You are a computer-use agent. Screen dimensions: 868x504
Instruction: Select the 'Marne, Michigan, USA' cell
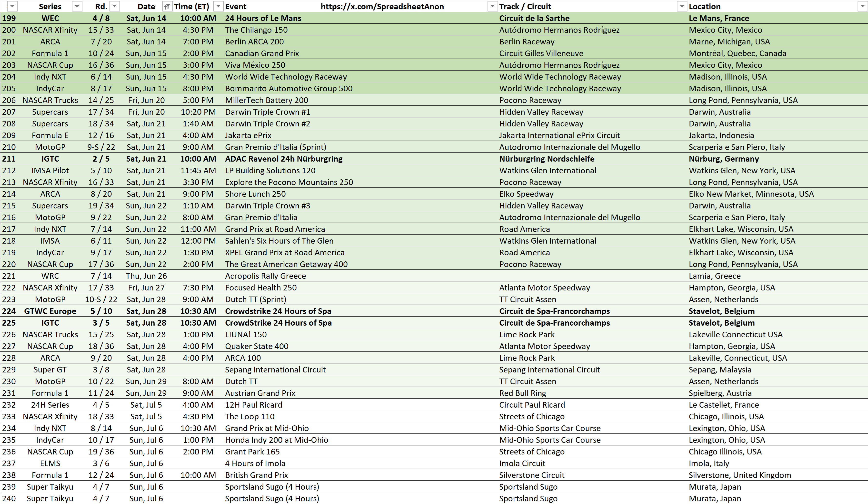[x=729, y=42]
